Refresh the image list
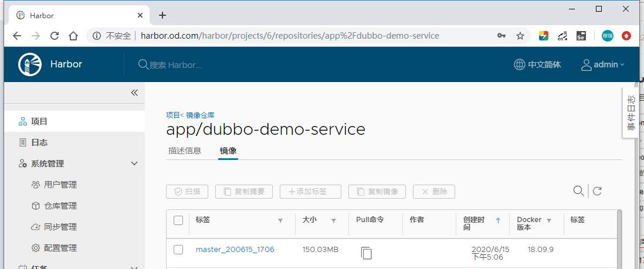Screen dimensions: 644x269 coord(598,190)
